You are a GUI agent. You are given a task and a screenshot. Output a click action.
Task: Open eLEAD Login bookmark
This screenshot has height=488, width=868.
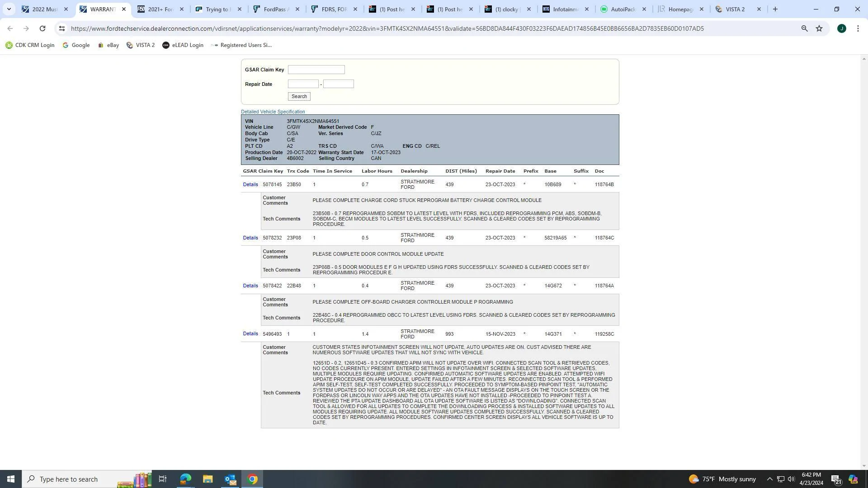[x=183, y=45]
